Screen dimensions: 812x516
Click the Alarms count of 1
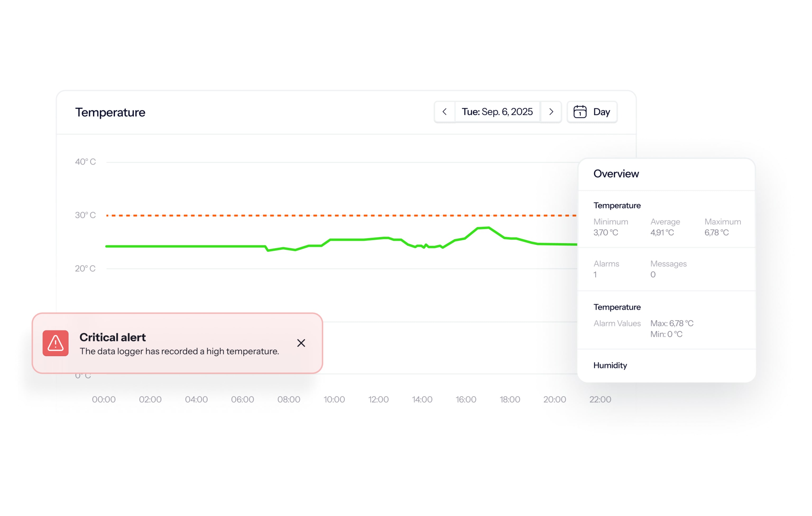click(595, 274)
